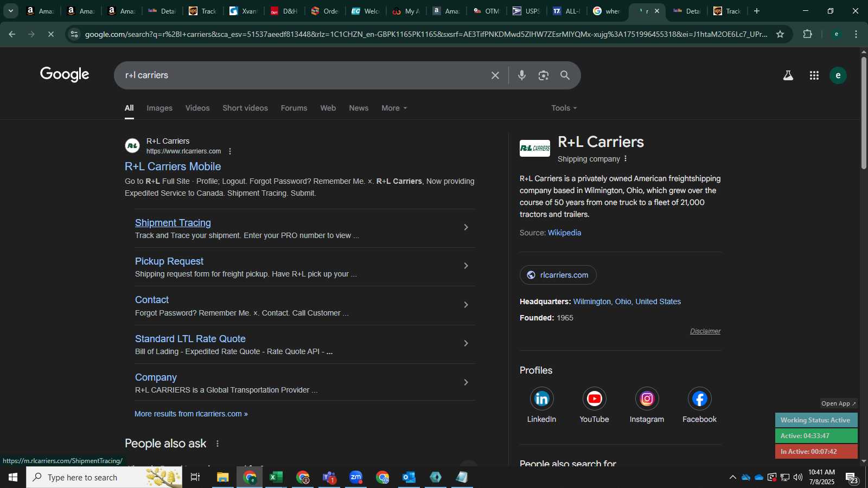Click the magnifier search button
This screenshot has width=868, height=488.
565,75
